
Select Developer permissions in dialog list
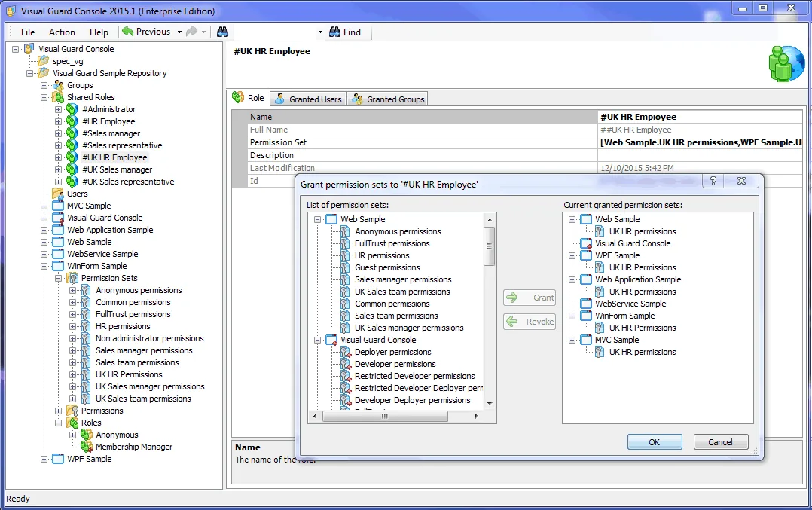395,364
